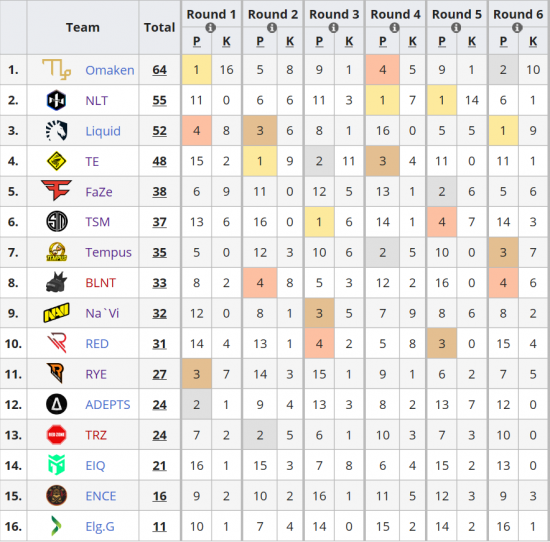Open the Tempus team link

click(108, 253)
